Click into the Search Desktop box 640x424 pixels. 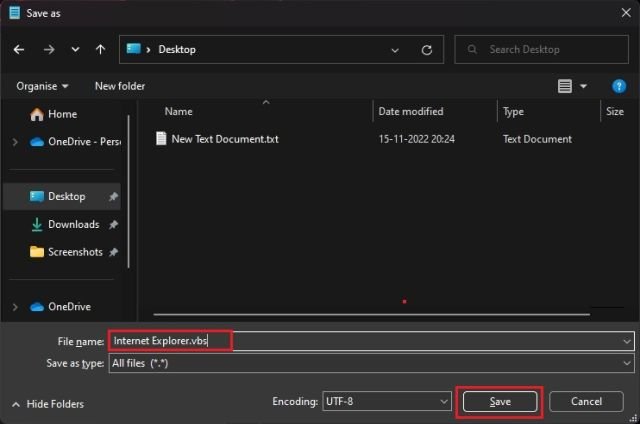click(x=541, y=49)
